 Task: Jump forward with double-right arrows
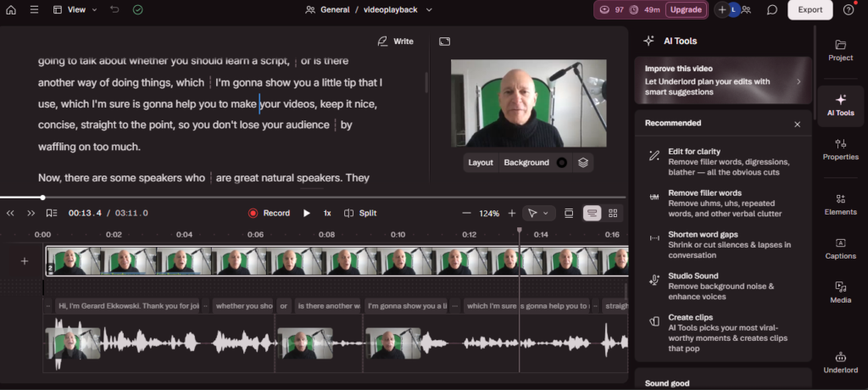tap(31, 214)
